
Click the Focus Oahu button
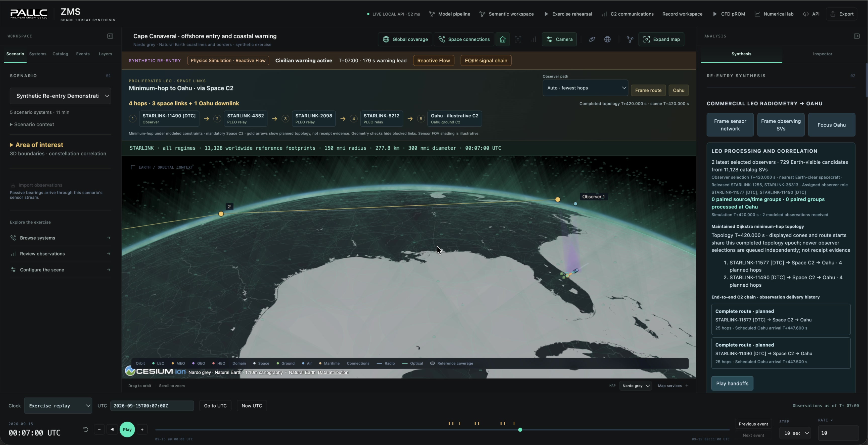[832, 125]
